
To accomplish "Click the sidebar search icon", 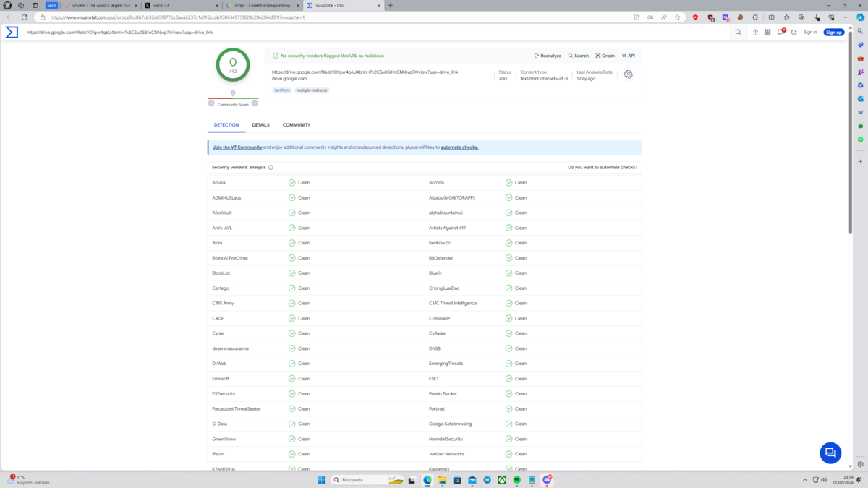I will point(861,31).
